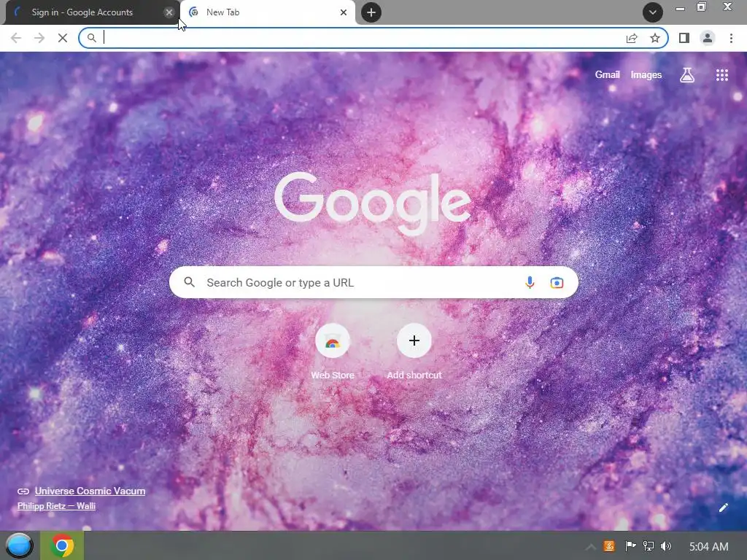Viewport: 747px width, 560px height.
Task: Go back to the previous page
Action: pyautogui.click(x=16, y=38)
